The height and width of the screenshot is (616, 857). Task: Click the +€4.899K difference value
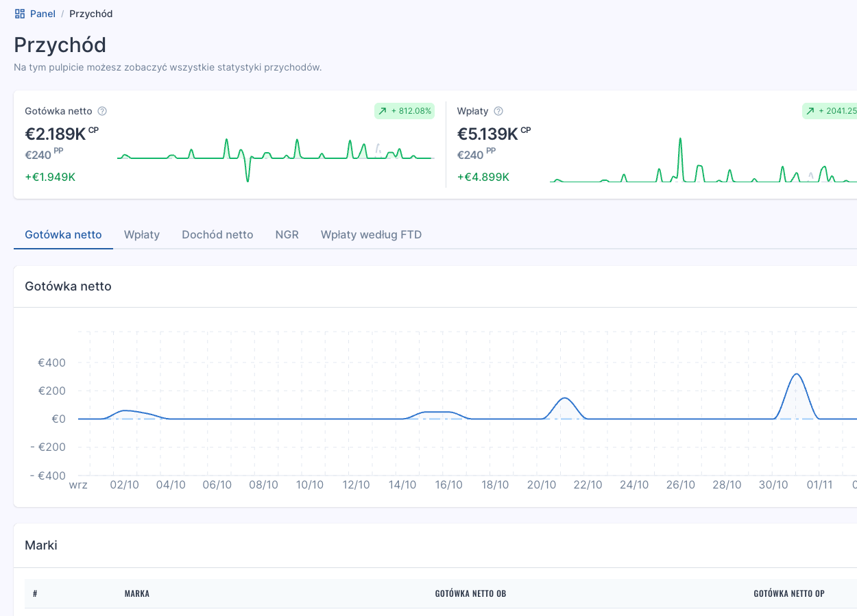point(483,177)
